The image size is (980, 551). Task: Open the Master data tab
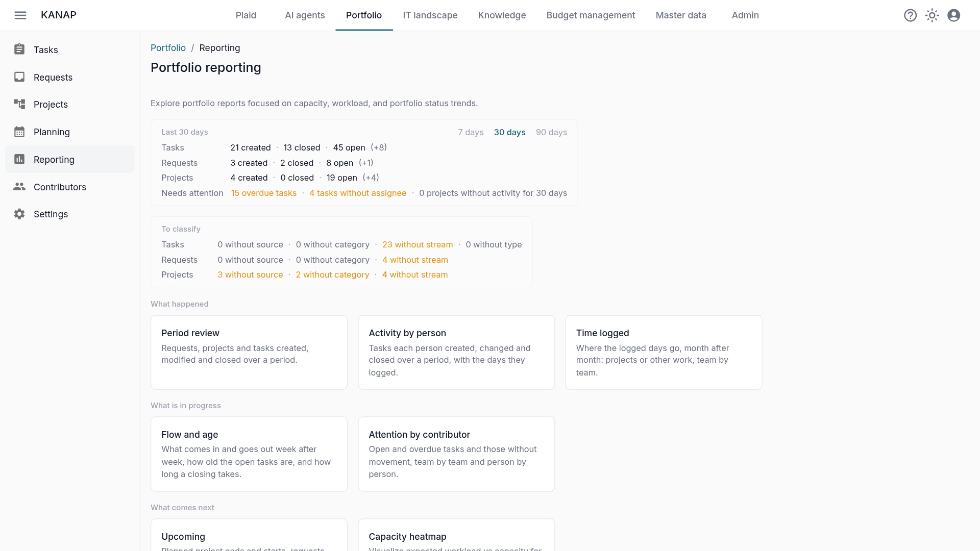point(681,15)
